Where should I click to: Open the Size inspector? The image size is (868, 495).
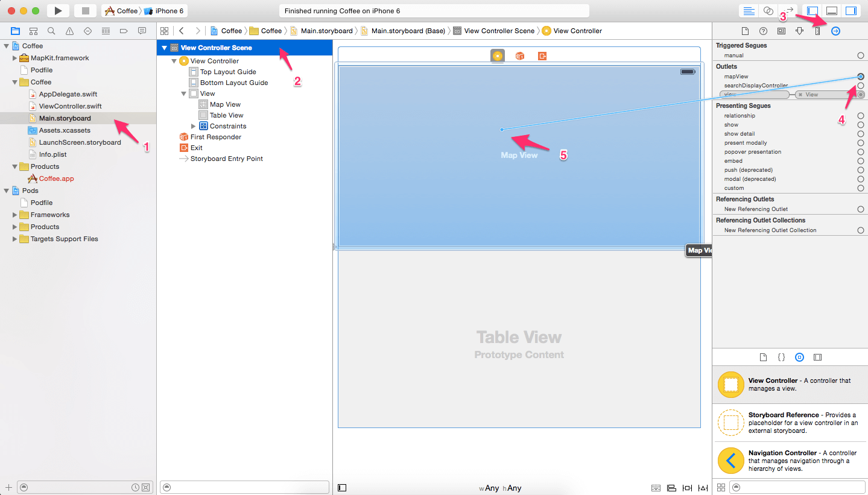817,31
